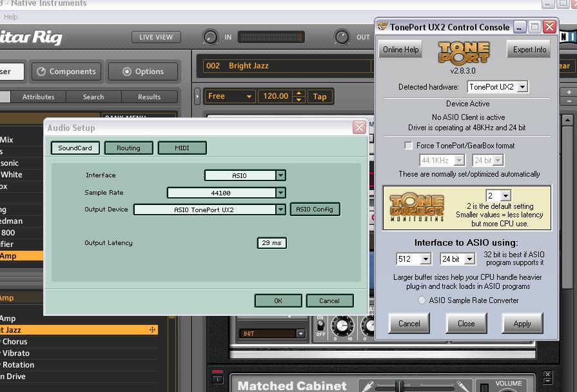Screen dimensions: 577x392
Task: Open ASIO Config
Action: tap(315, 209)
